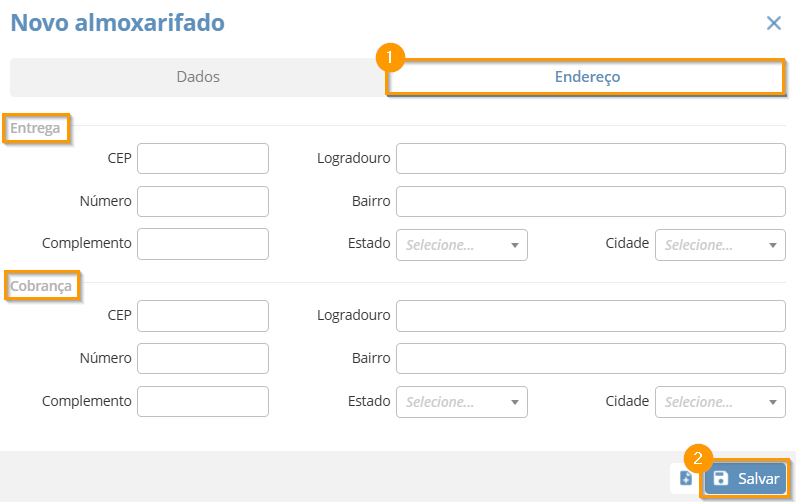Close the Novo almoxarifado dialog

tap(774, 23)
